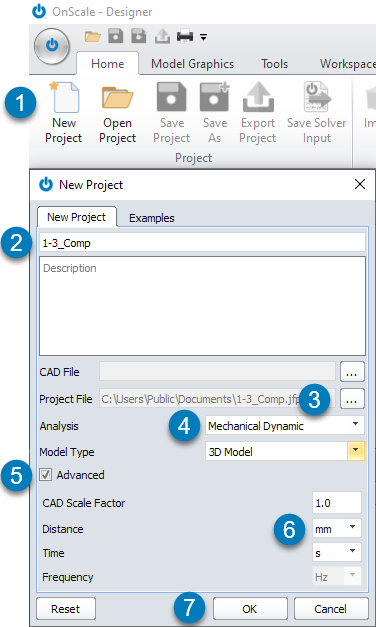
Task: Open the Open Project folder icon
Action: (x=117, y=98)
